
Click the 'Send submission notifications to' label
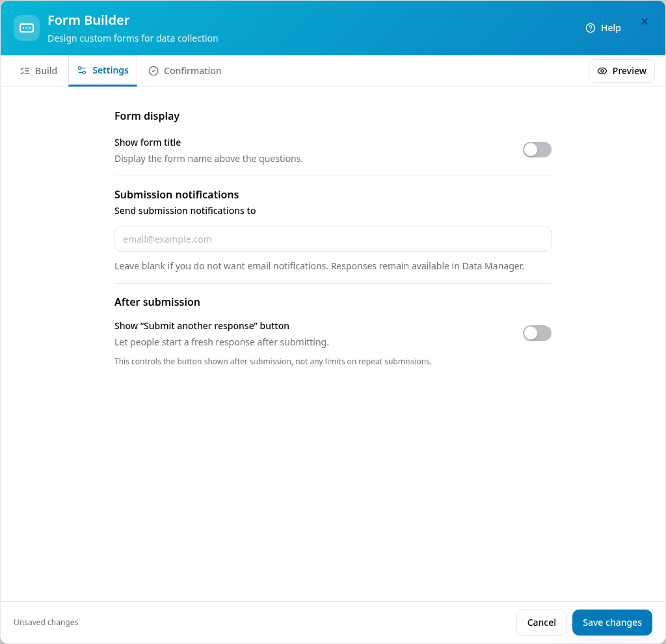[185, 211]
